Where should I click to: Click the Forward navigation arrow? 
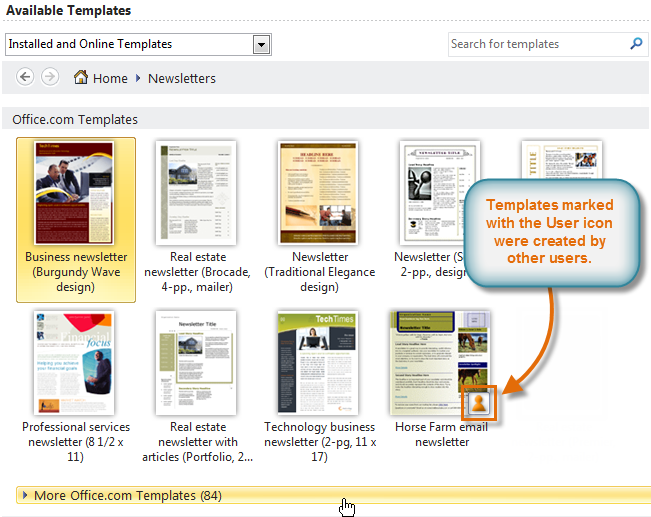pos(49,77)
